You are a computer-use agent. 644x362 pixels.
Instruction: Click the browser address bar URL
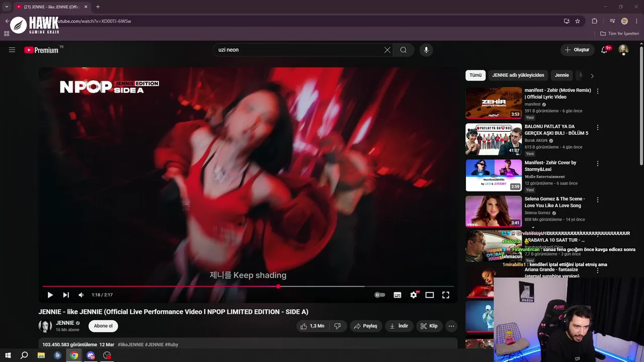pyautogui.click(x=93, y=21)
